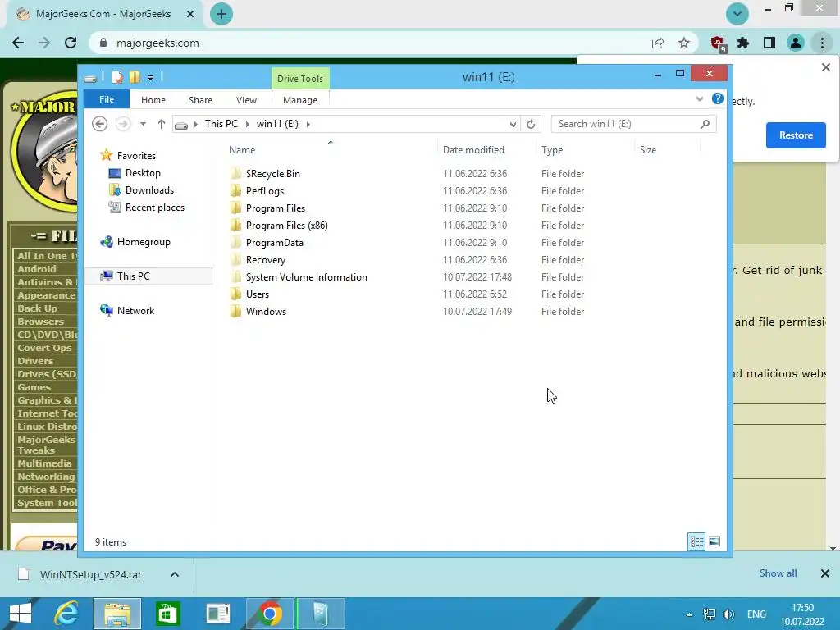
Task: Select the View ribbon tab
Action: point(246,100)
